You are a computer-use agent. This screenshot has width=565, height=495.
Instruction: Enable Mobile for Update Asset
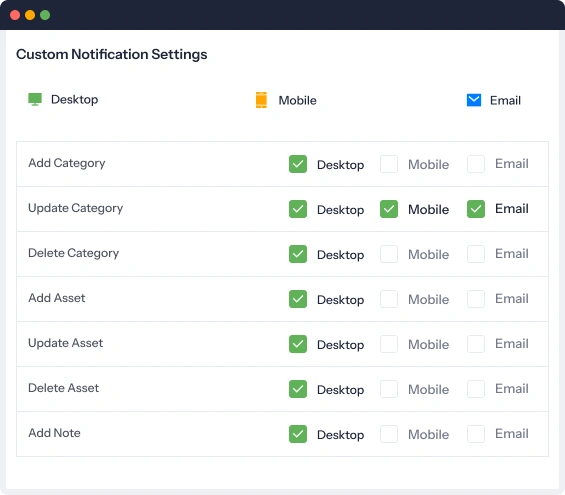[389, 344]
